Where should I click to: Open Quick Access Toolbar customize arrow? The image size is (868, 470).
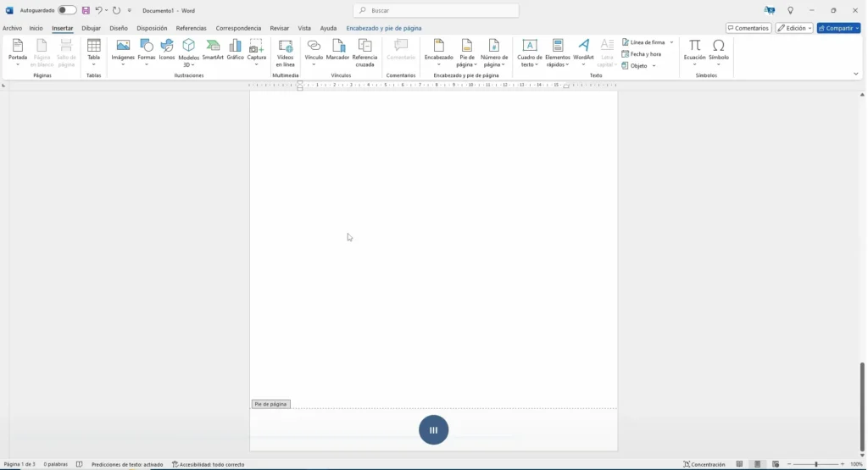pyautogui.click(x=130, y=10)
